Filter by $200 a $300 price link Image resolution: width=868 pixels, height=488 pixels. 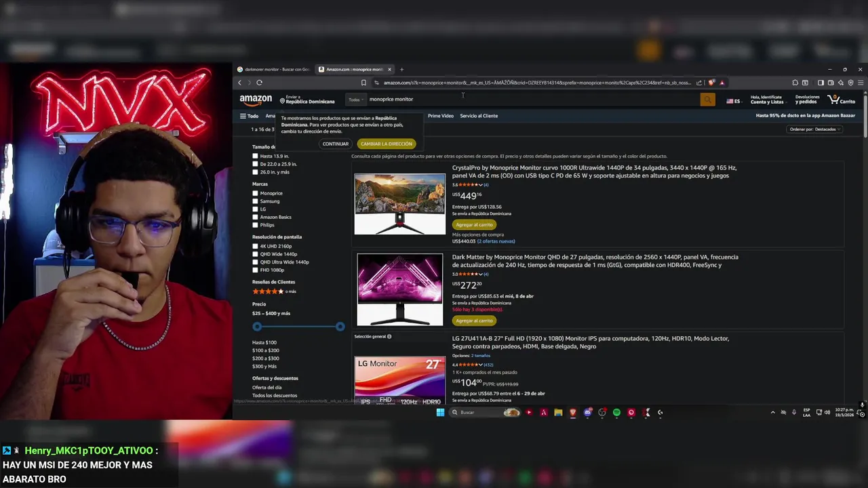(x=266, y=358)
